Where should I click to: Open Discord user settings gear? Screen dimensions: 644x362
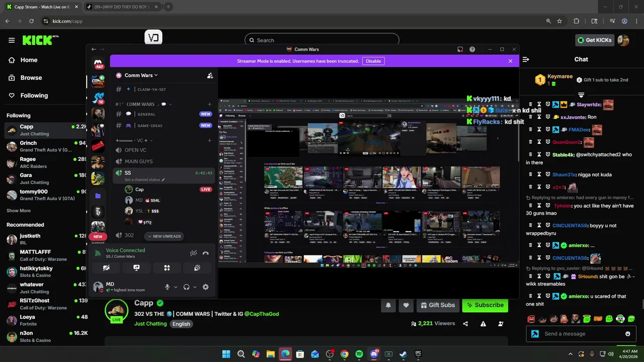[x=205, y=287]
